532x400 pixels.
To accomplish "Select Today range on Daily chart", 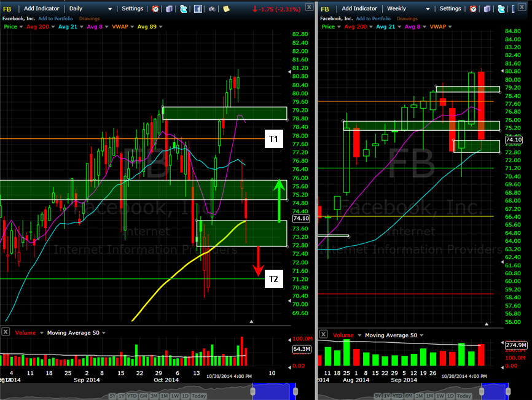I will pos(199,396).
